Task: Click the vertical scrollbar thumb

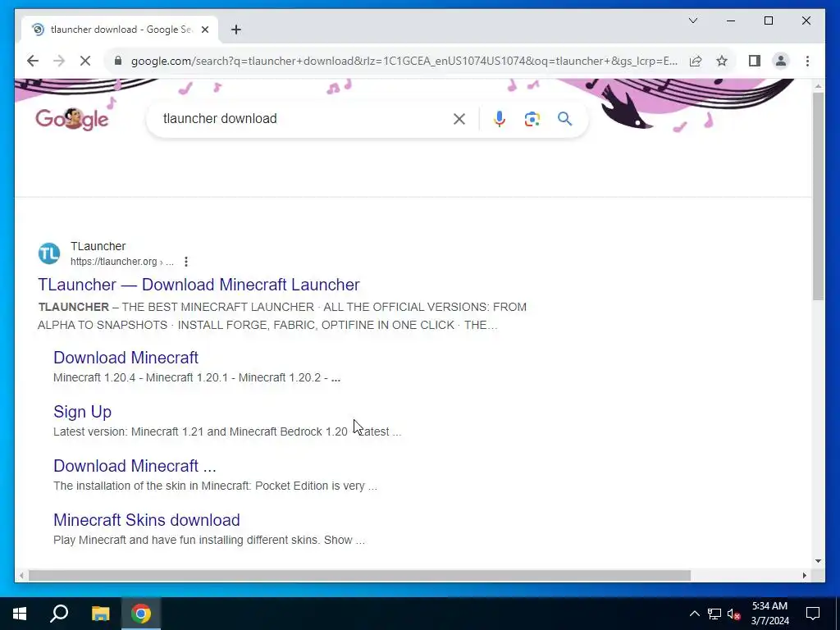Action: (x=818, y=196)
